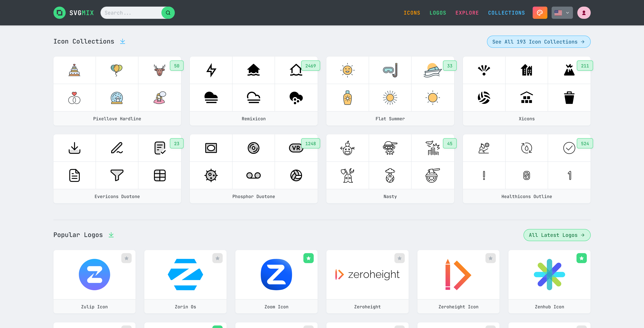
Task: Select the vinyl record disc icon
Action: (x=253, y=148)
